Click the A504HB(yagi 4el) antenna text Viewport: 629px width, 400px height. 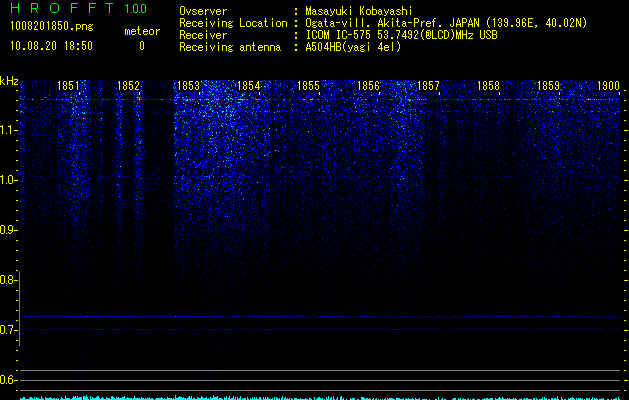click(x=353, y=47)
